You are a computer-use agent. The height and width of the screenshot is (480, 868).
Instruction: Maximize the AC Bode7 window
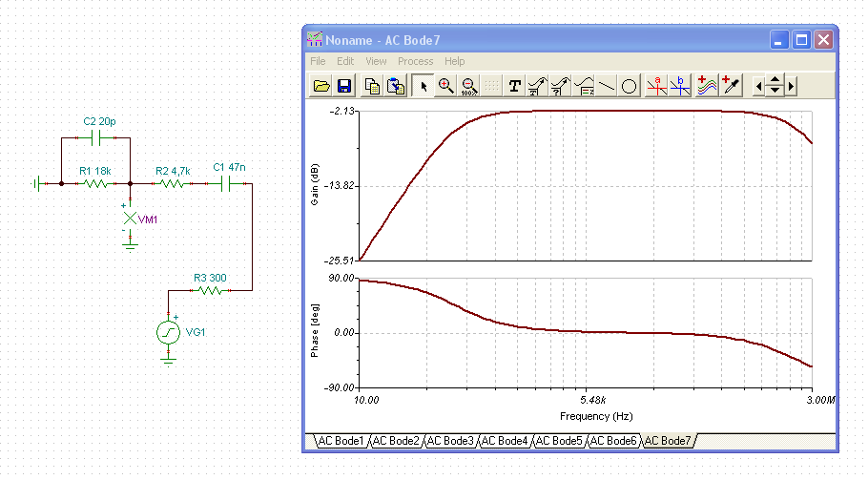[x=801, y=40]
